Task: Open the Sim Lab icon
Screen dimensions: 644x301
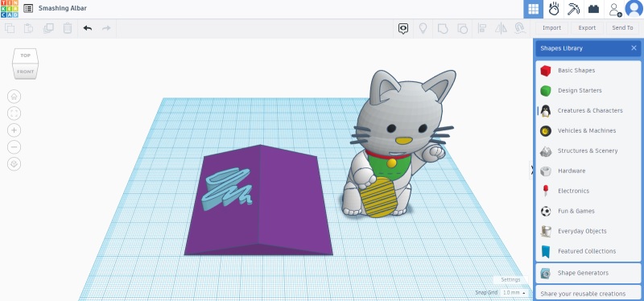Action: [x=554, y=9]
